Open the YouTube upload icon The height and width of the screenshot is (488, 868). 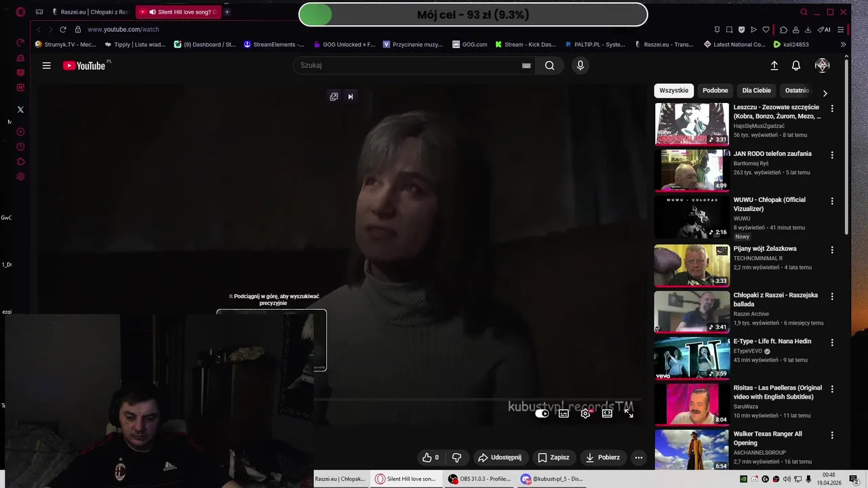(x=774, y=66)
